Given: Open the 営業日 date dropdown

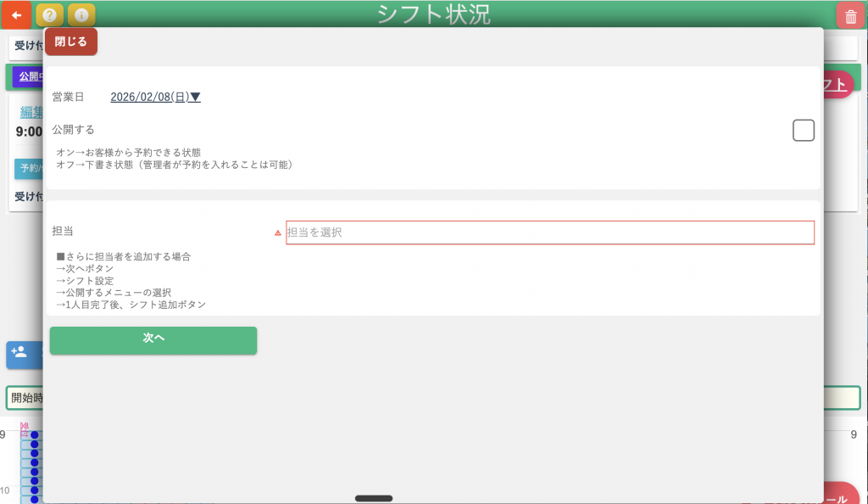Looking at the screenshot, I should coord(155,98).
